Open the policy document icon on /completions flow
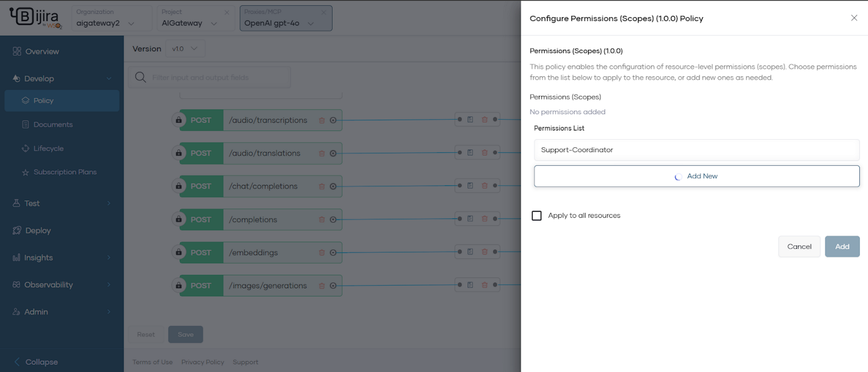 pos(470,218)
